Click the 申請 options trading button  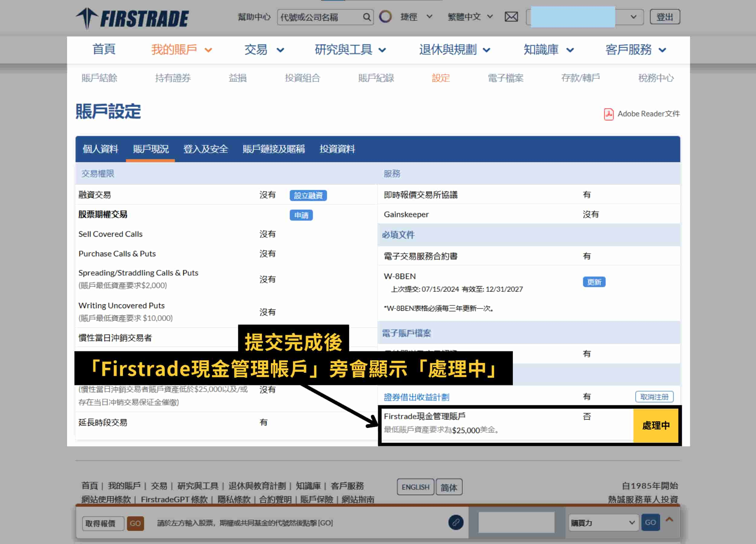[301, 215]
